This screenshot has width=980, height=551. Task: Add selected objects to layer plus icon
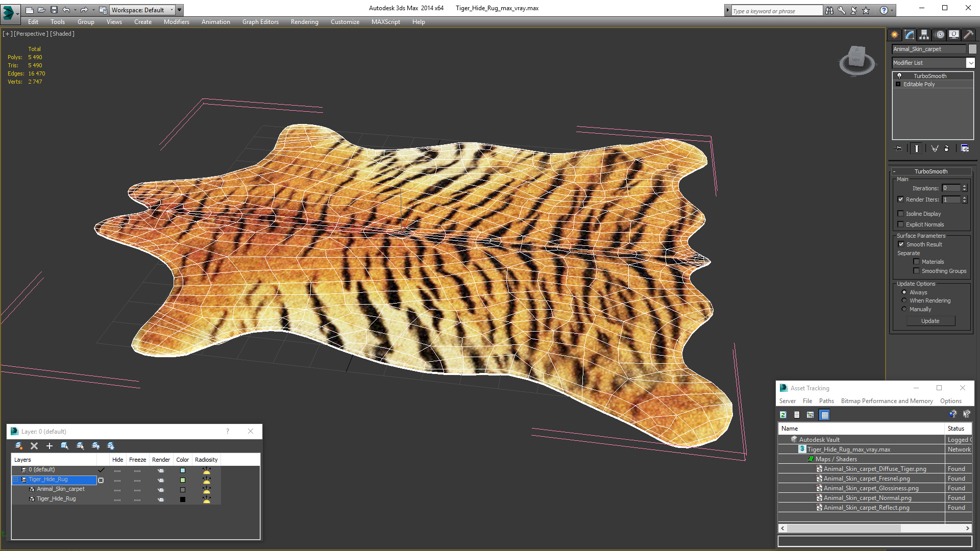tap(50, 446)
